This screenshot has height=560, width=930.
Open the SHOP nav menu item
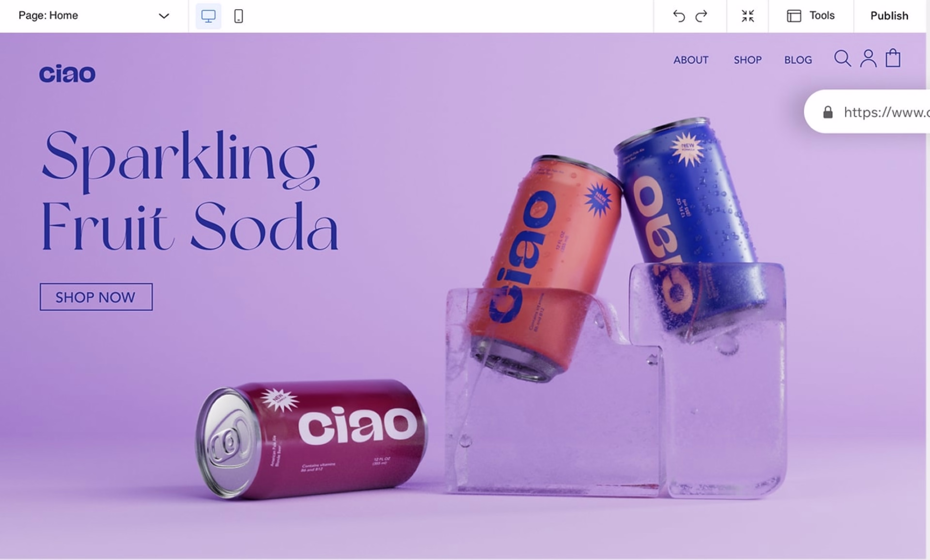click(747, 60)
